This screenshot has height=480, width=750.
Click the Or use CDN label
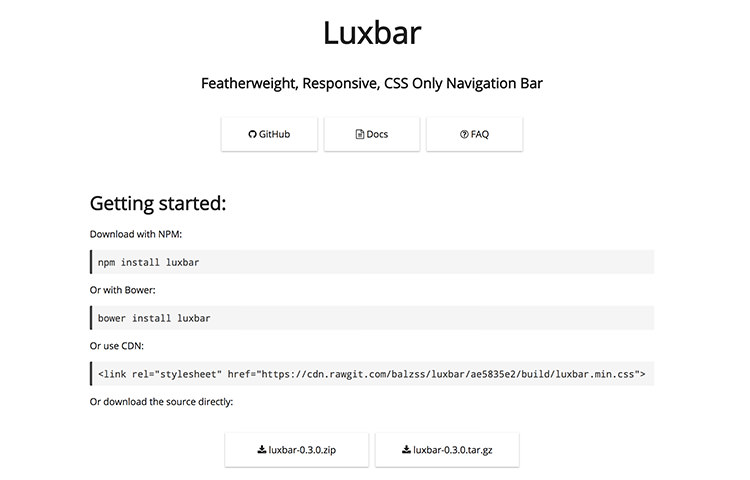[117, 346]
